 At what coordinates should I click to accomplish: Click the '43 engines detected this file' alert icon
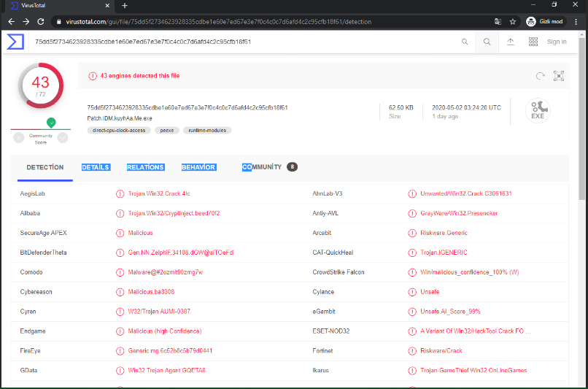[93, 76]
